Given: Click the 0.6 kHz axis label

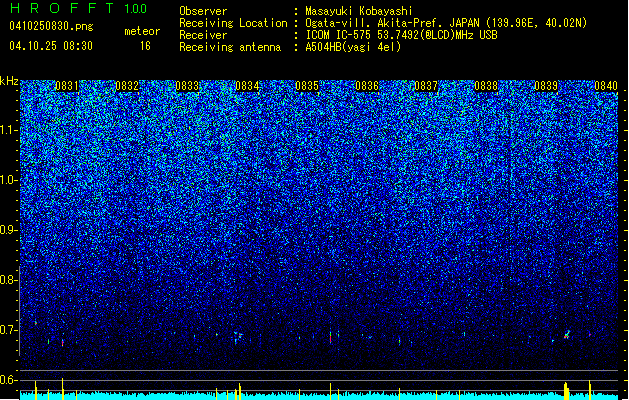Looking at the screenshot, I should click(8, 380).
